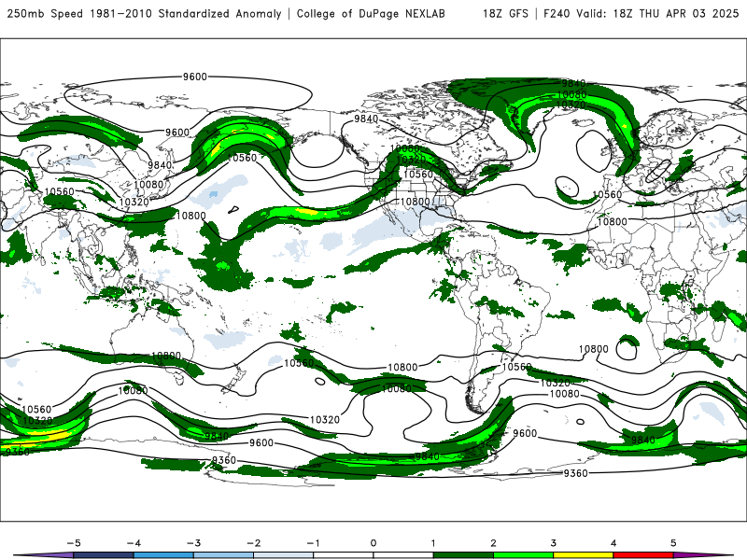The image size is (747, 560).
Task: Click the "9840" contour label over western Canada
Action: click(366, 119)
